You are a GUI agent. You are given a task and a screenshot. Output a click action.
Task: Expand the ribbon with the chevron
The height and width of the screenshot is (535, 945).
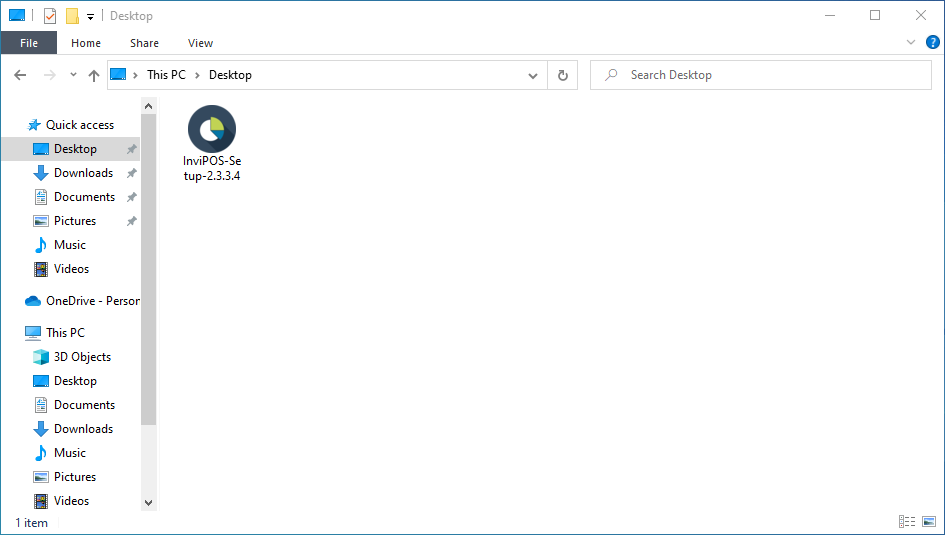coord(911,42)
